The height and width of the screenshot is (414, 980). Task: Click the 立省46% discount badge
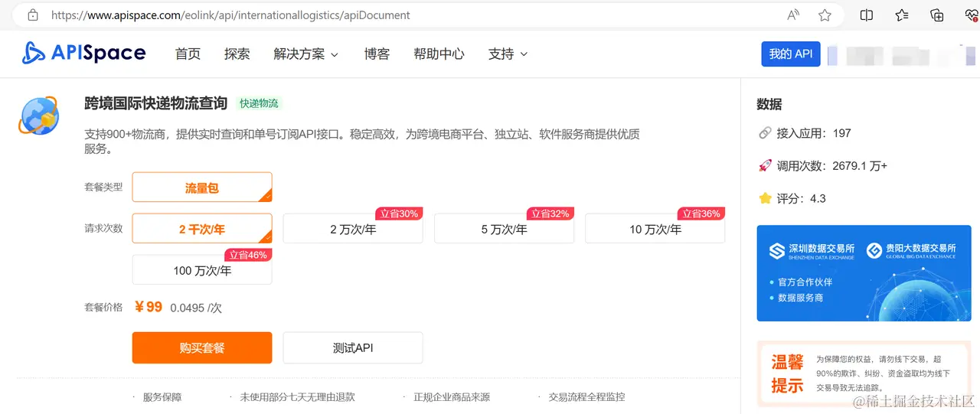(x=248, y=255)
